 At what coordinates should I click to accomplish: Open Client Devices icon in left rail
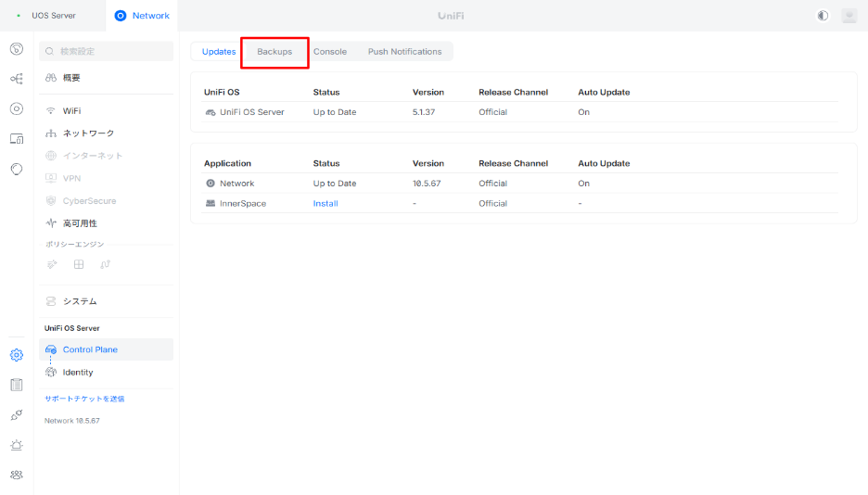click(x=17, y=138)
